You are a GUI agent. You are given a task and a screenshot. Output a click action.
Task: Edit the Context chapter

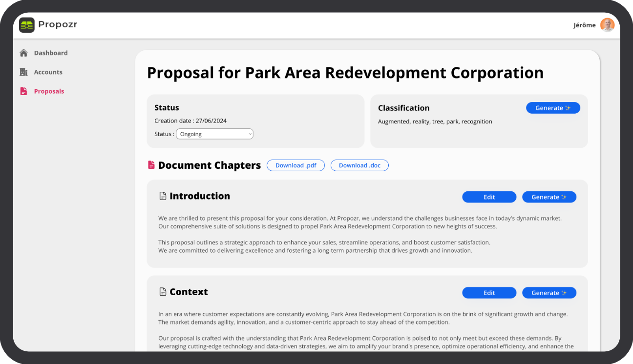click(x=489, y=293)
